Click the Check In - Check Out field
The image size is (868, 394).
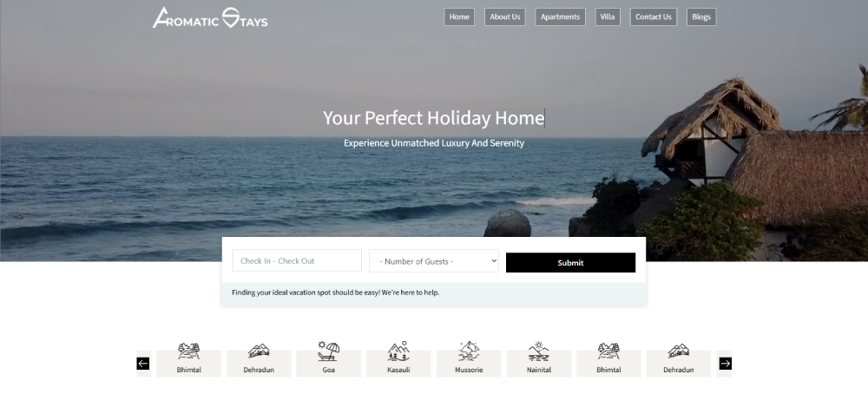click(297, 260)
